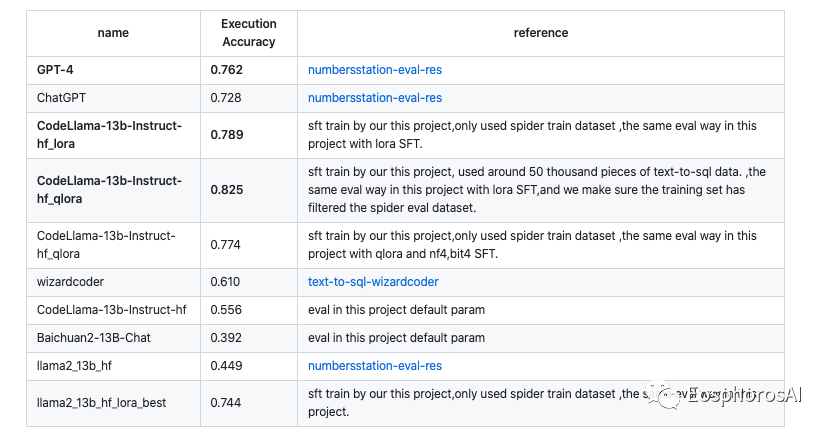Click the "name" column header
Image resolution: width=829 pixels, height=433 pixels.
point(113,33)
